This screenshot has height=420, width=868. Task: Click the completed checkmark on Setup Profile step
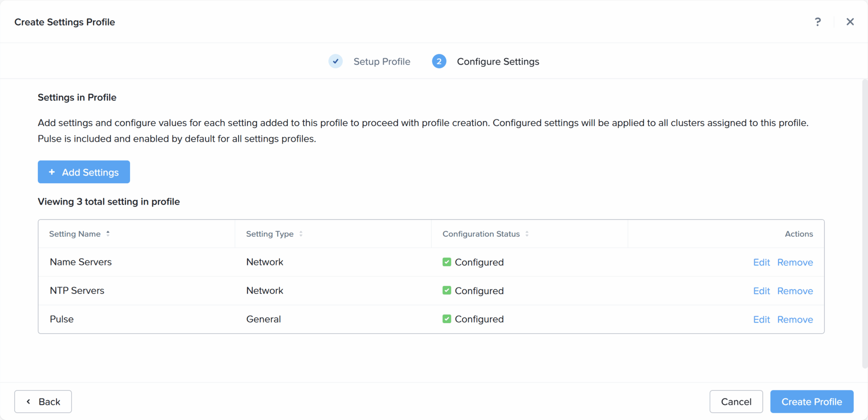(x=335, y=61)
